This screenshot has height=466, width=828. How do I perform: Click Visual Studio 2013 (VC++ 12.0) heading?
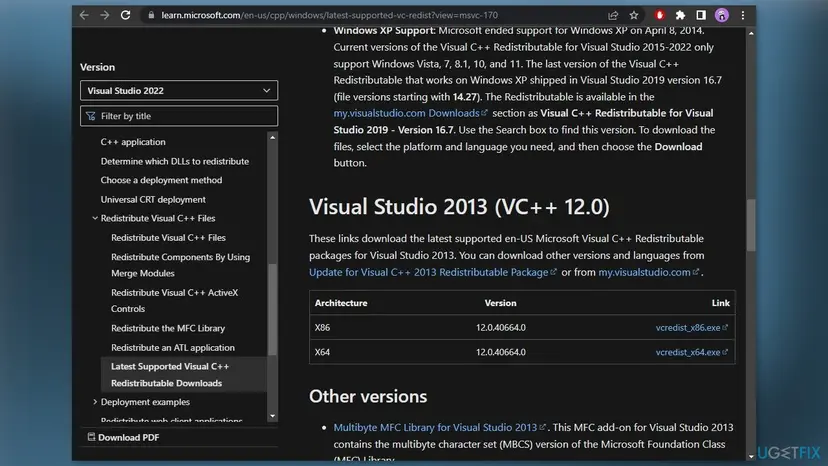[459, 207]
